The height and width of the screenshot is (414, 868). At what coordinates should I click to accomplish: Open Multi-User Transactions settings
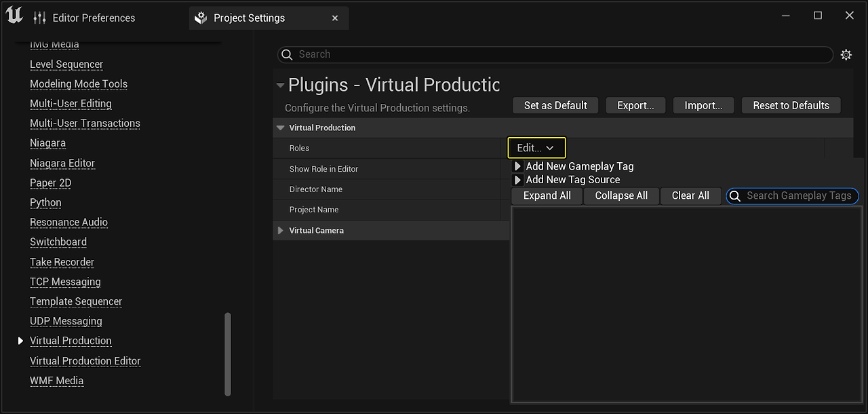pos(85,124)
